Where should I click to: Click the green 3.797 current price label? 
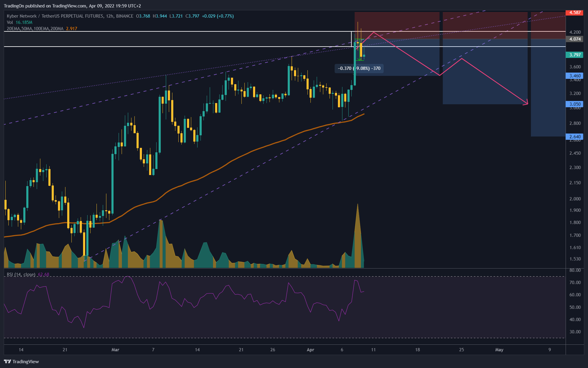(575, 55)
